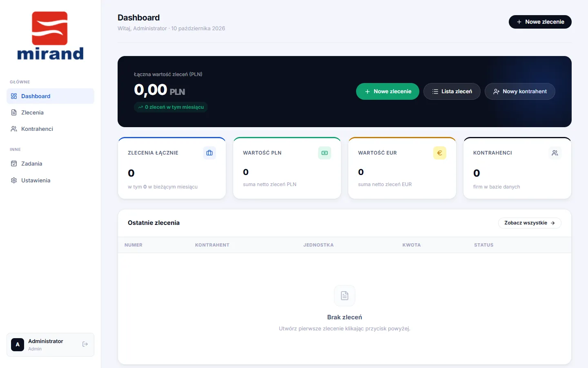Click the briefcase icon on Zlecenia łącznie card
This screenshot has height=368, width=588.
[x=209, y=153]
